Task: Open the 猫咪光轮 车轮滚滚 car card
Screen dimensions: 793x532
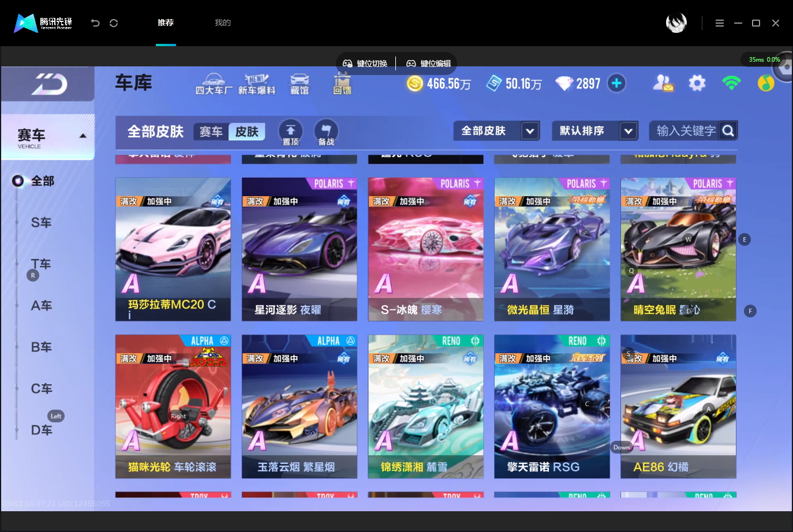Action: coord(173,407)
